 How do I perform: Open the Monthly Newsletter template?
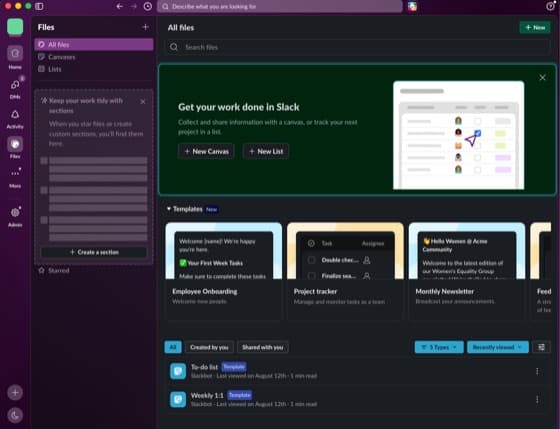coord(467,271)
